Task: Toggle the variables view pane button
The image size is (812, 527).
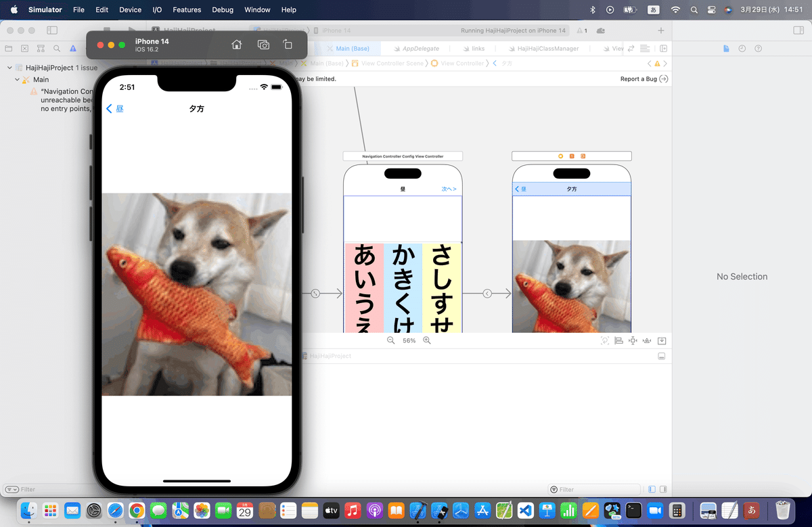Action: (x=652, y=489)
